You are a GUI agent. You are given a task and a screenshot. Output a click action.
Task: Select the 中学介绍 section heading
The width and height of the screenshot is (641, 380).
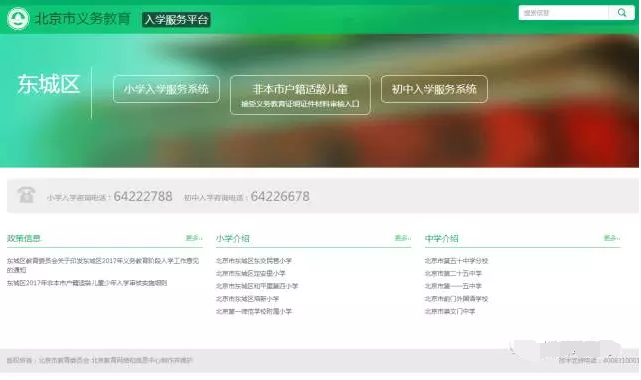pyautogui.click(x=442, y=238)
